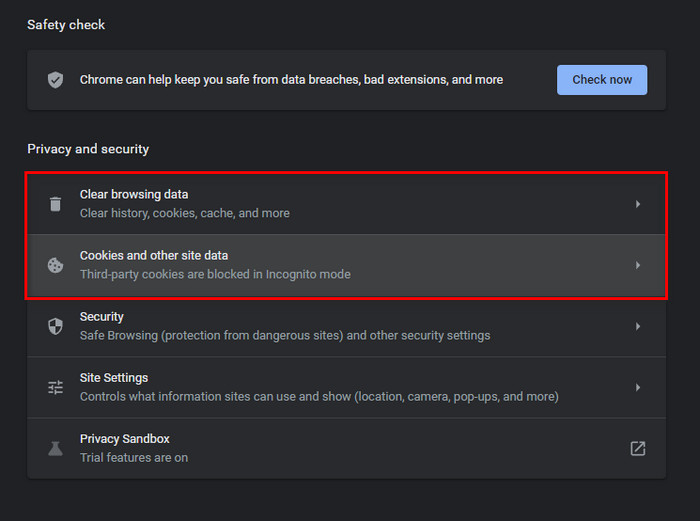The image size is (700, 521).
Task: Click the Site Settings sliders icon
Action: [x=55, y=388]
